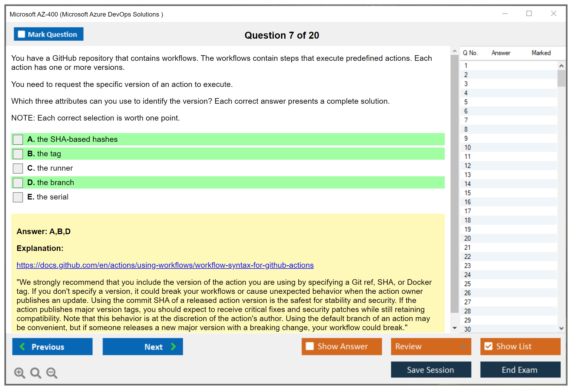574x392 pixels.
Task: Click the Marked column header
Action: coord(541,53)
